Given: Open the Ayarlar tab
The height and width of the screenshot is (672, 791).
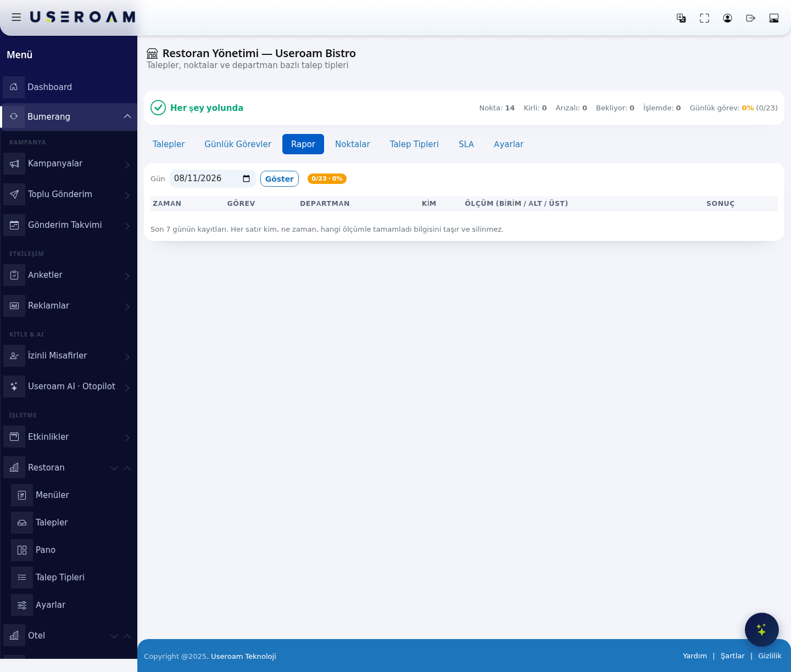Looking at the screenshot, I should (x=509, y=144).
